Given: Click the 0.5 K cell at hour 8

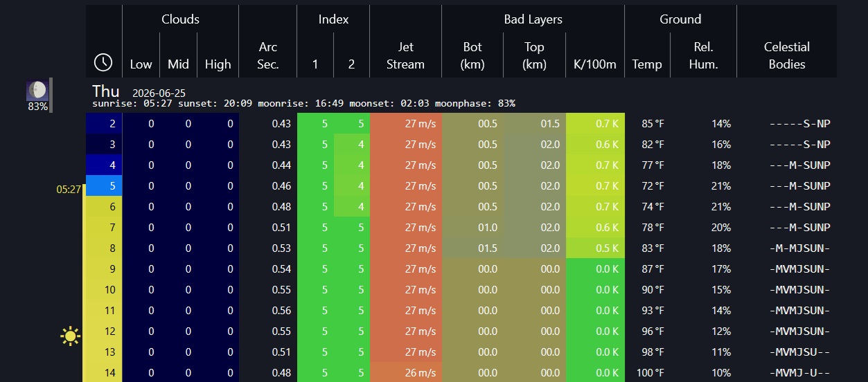Looking at the screenshot, I should tap(595, 248).
